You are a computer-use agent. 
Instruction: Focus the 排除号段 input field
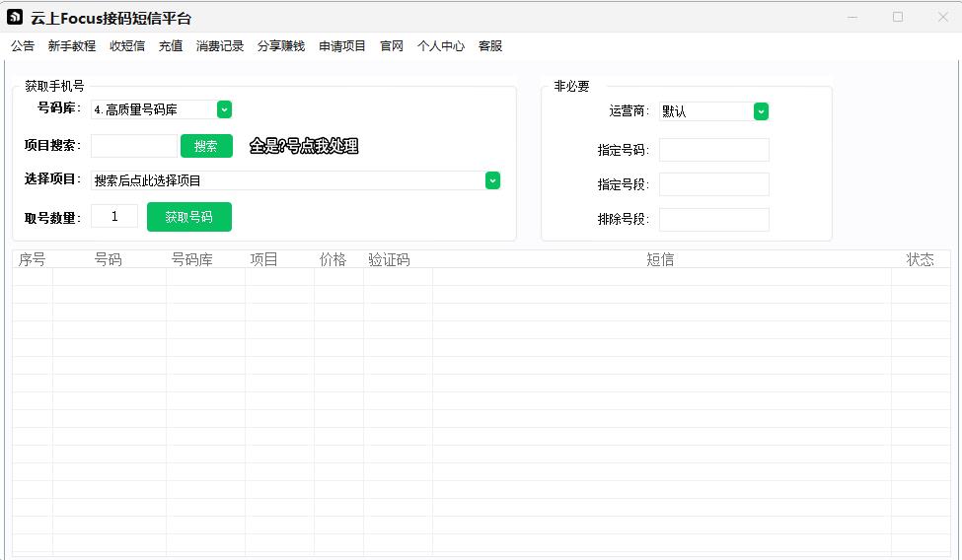point(713,220)
